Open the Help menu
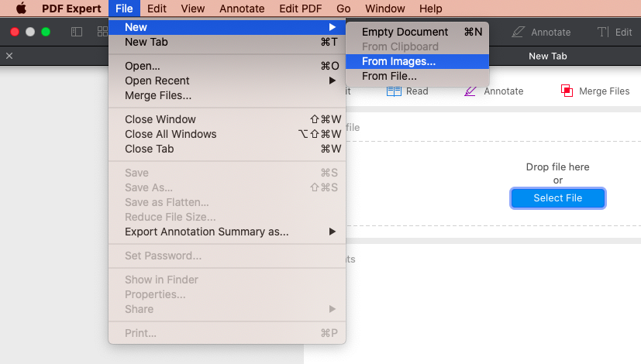 point(430,9)
